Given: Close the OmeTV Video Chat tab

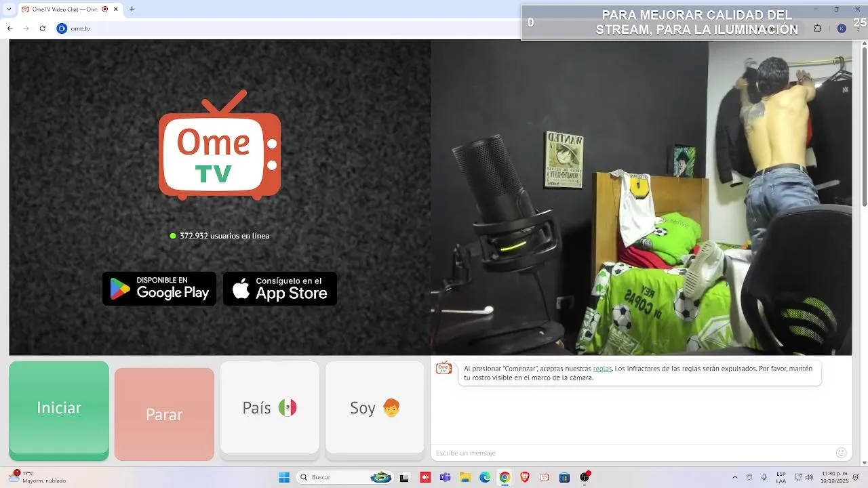Looking at the screenshot, I should tap(116, 9).
